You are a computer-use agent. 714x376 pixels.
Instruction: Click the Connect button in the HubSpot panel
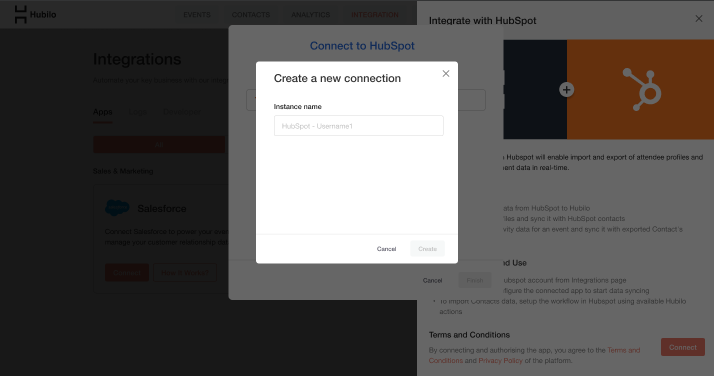coord(683,347)
